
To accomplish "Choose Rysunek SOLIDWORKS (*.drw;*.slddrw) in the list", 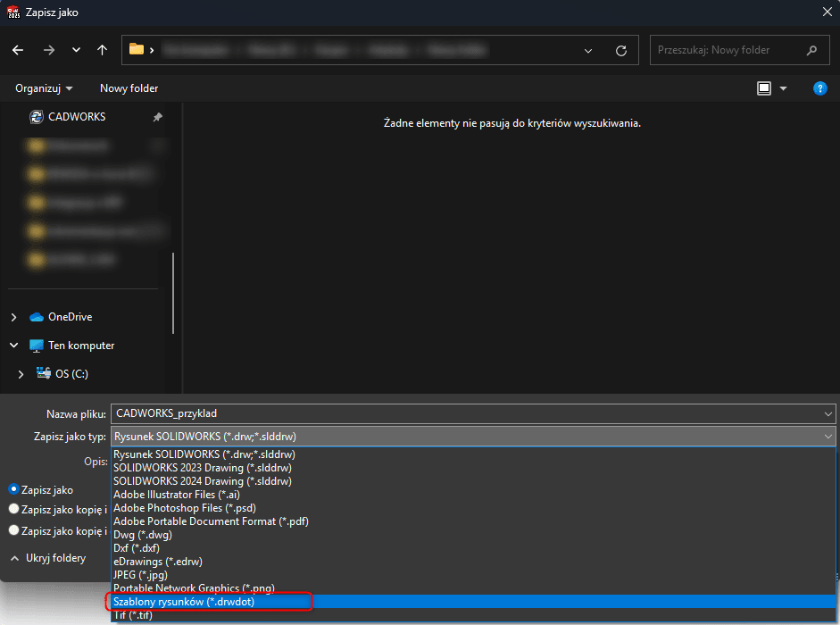I will (x=473, y=454).
